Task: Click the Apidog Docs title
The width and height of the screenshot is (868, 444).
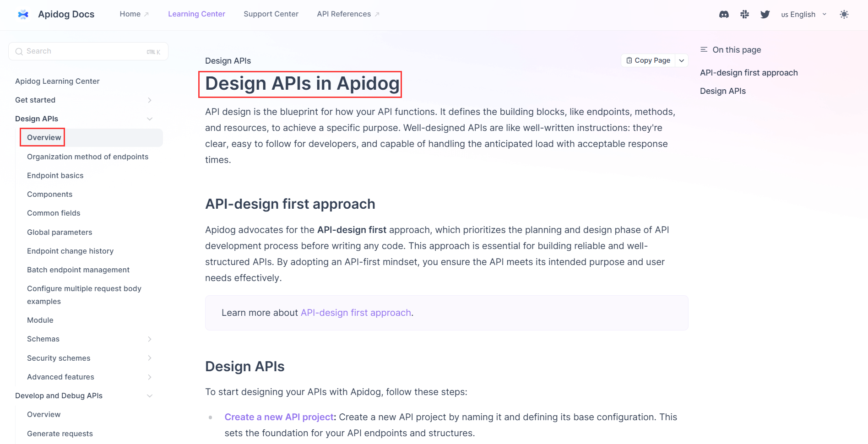Action: tap(66, 14)
